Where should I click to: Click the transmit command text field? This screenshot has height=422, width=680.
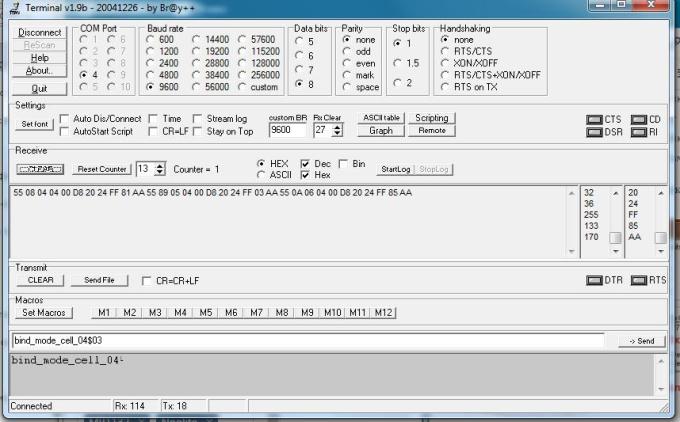point(307,341)
